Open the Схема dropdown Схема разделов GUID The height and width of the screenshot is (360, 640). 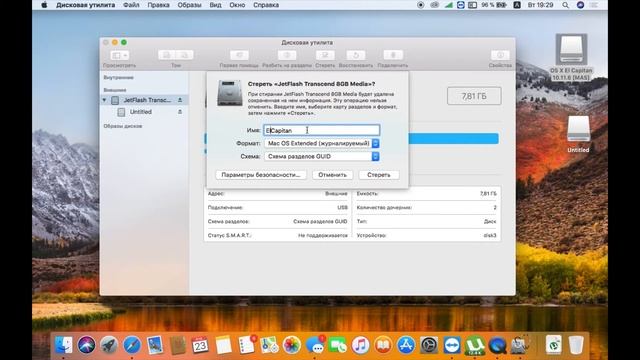[322, 156]
